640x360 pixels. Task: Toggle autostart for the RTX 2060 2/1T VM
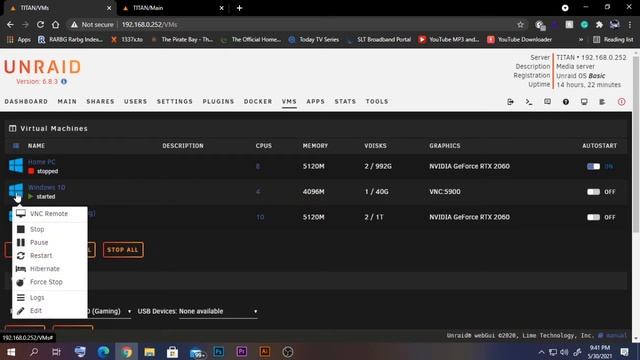[x=593, y=217]
